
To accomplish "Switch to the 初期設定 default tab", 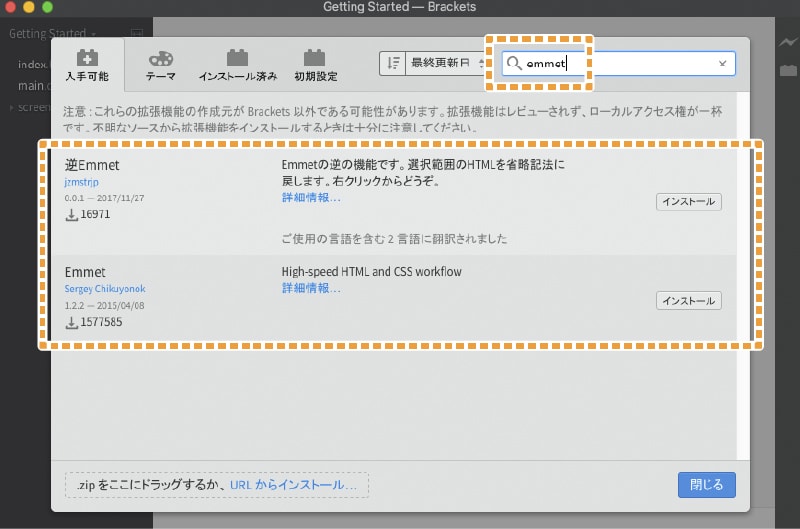I will (x=315, y=65).
